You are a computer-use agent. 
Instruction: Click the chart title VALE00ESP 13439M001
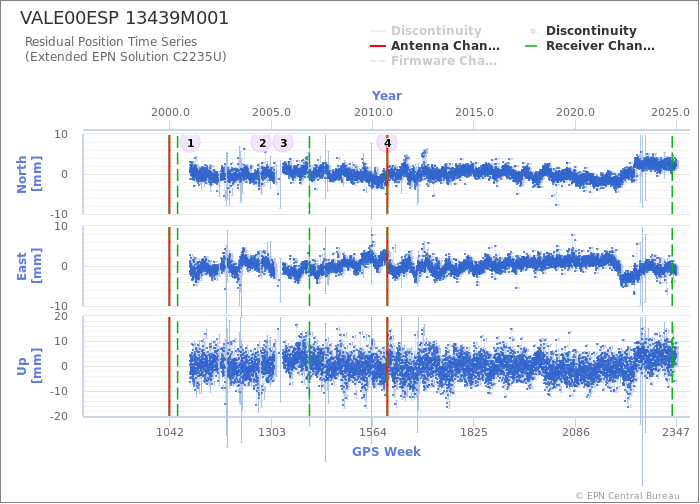point(125,18)
